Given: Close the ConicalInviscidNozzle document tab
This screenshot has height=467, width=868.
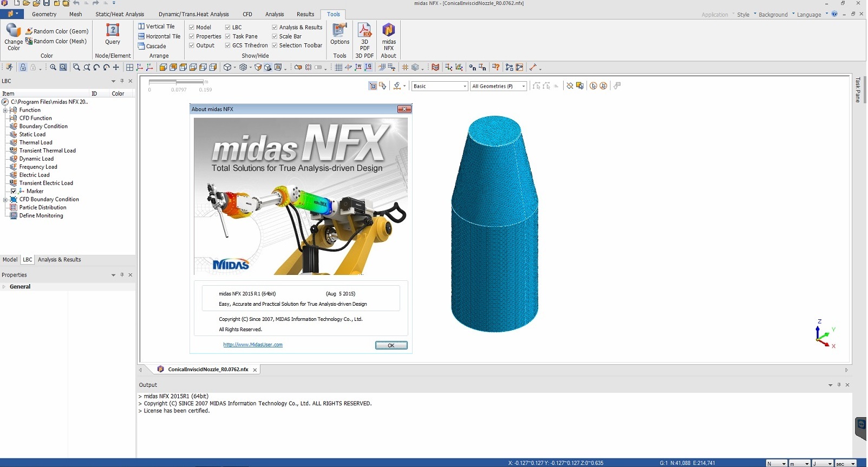Looking at the screenshot, I should [254, 370].
